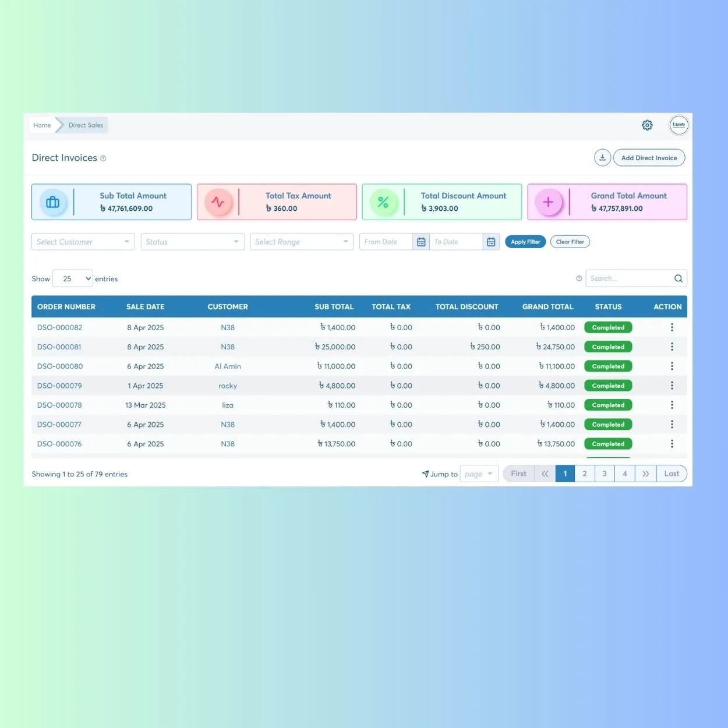Open the three-dot actions menu for DSO-000082
Screen dimensions: 728x728
(672, 327)
